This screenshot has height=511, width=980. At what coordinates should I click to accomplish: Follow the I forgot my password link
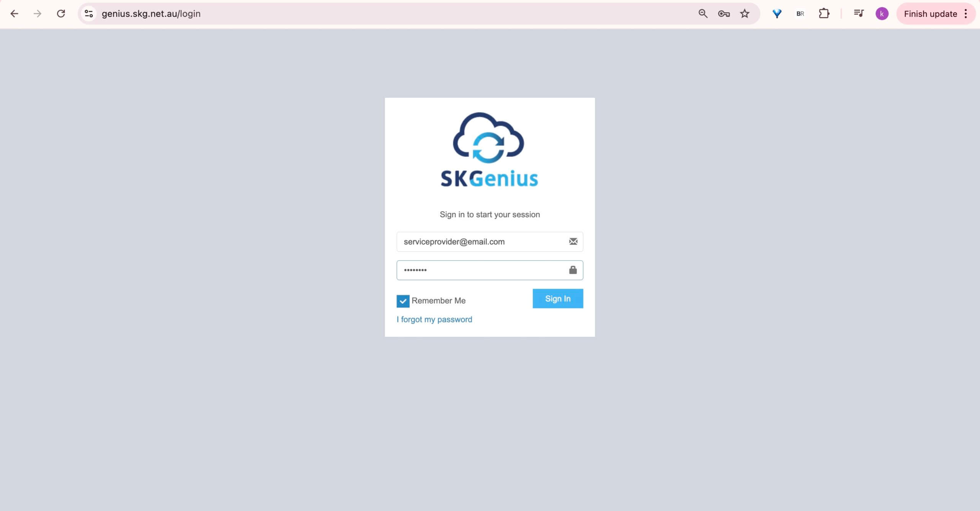tap(434, 319)
